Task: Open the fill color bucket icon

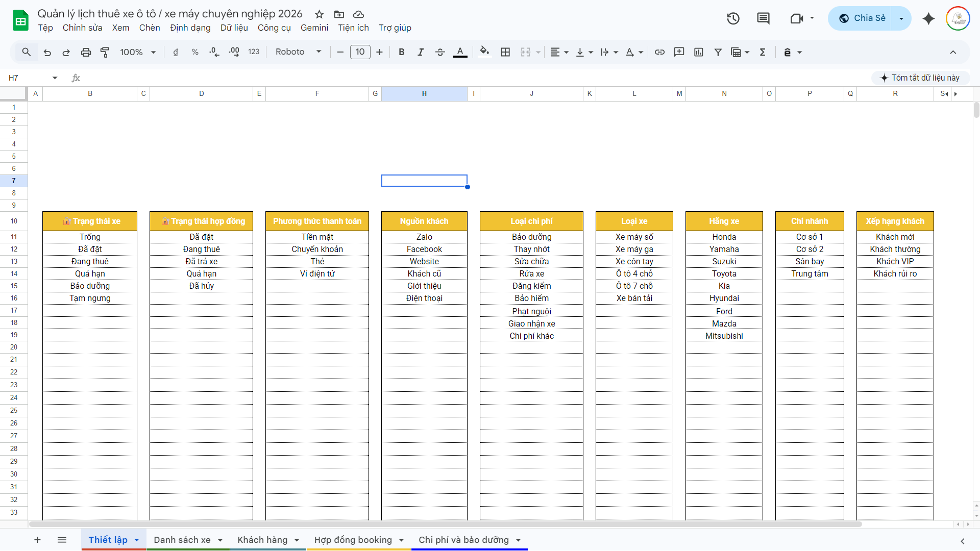Action: pos(484,52)
